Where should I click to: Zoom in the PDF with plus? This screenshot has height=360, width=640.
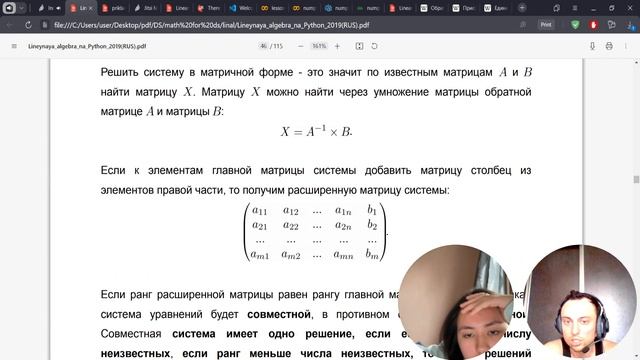tap(337, 46)
